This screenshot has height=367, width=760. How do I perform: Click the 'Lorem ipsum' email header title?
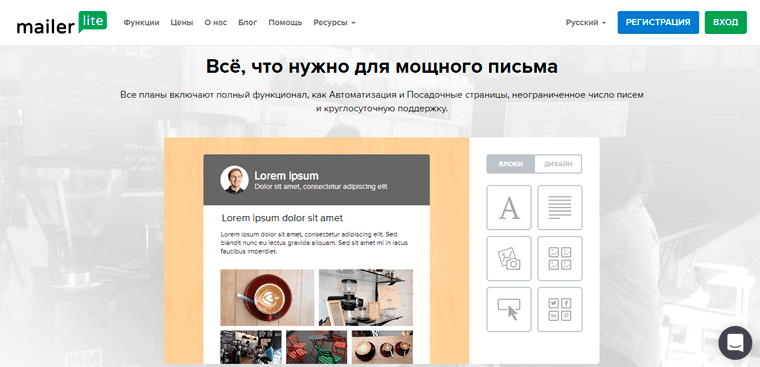tap(286, 176)
